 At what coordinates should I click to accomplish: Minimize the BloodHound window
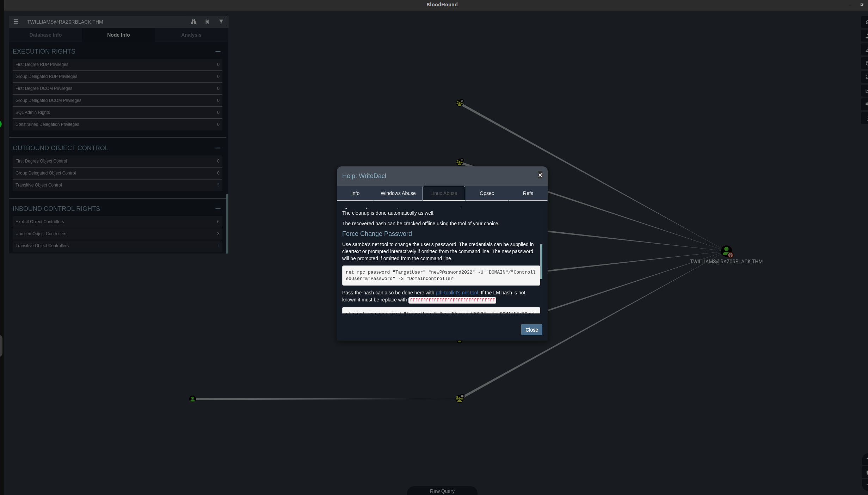point(850,5)
